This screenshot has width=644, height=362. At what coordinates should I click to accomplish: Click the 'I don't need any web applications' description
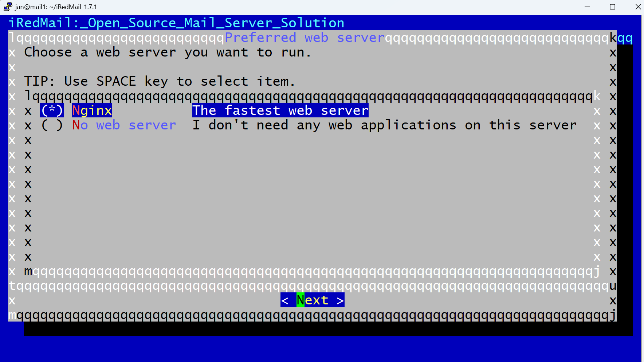385,125
